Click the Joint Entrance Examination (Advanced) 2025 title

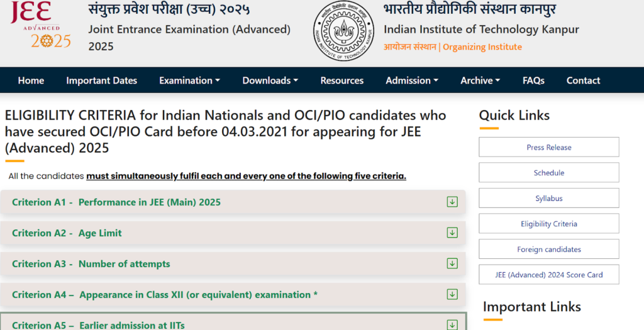pyautogui.click(x=189, y=37)
